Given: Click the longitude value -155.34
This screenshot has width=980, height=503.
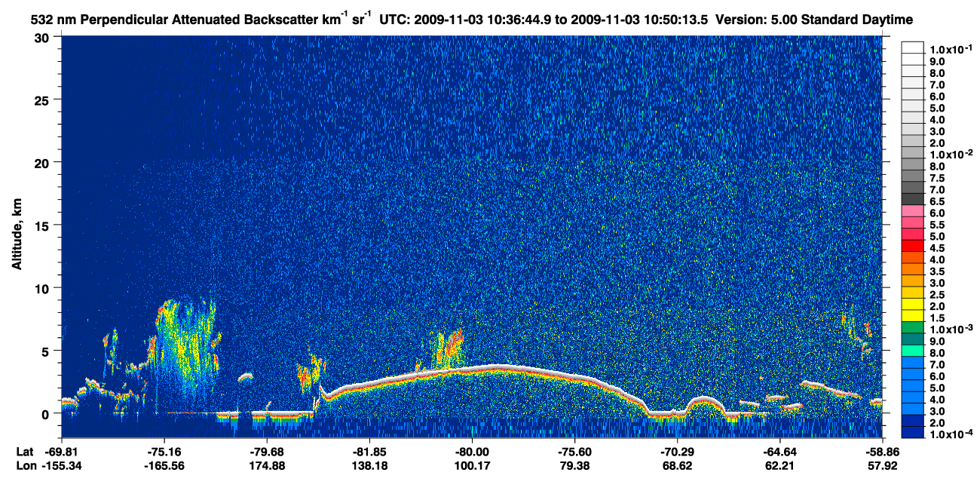Looking at the screenshot, I should click(62, 466).
